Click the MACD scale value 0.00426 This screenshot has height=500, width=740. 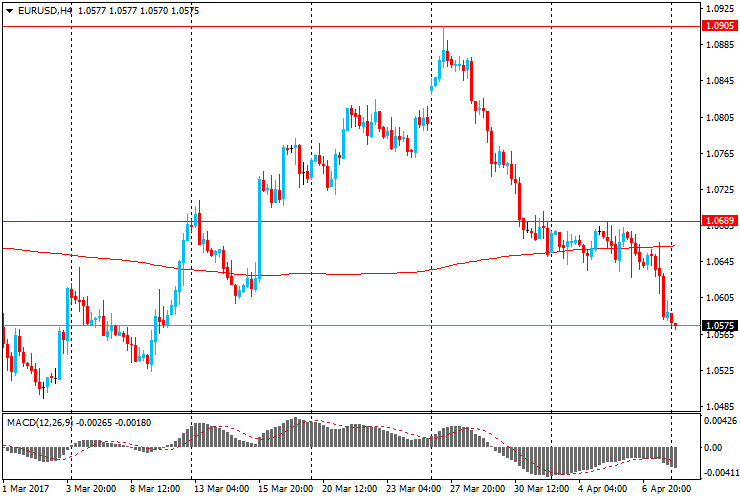tap(720, 421)
